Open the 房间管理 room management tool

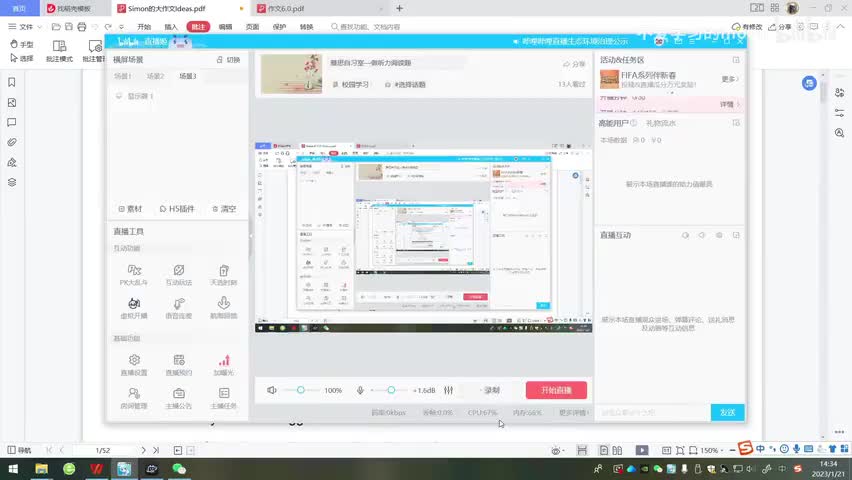pos(134,398)
